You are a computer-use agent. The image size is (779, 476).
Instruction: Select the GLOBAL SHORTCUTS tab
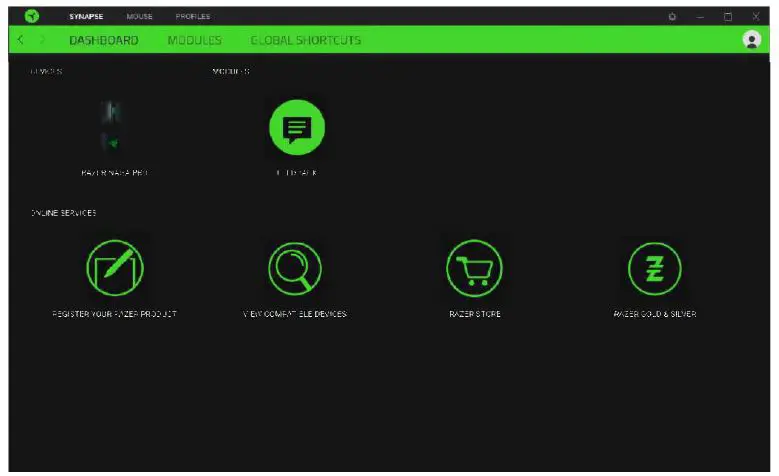point(306,40)
